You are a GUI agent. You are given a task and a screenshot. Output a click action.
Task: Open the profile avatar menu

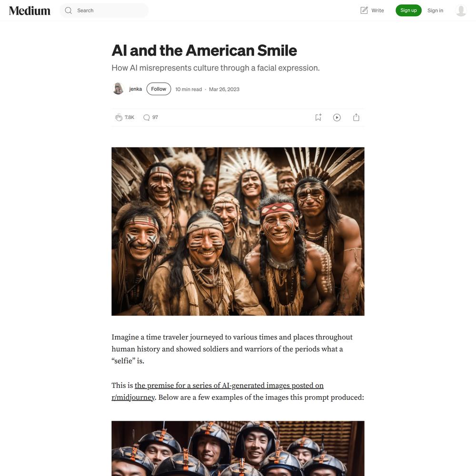[x=461, y=10]
